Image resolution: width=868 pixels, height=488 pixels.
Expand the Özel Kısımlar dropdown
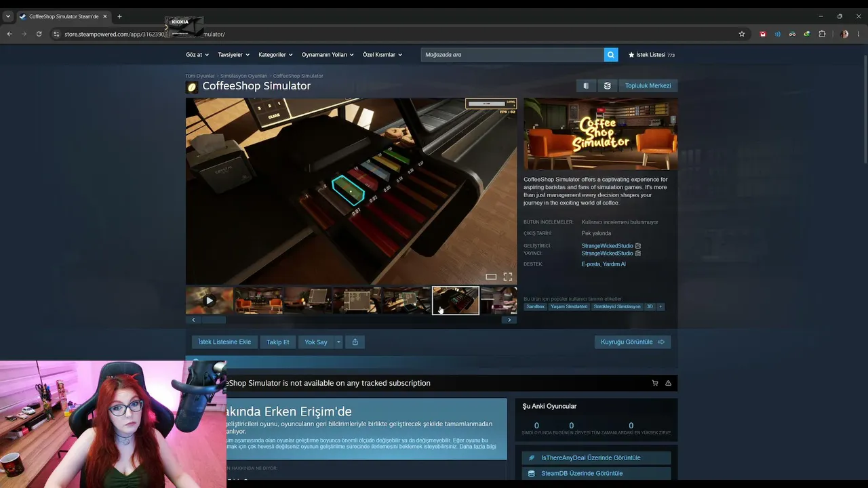point(382,55)
